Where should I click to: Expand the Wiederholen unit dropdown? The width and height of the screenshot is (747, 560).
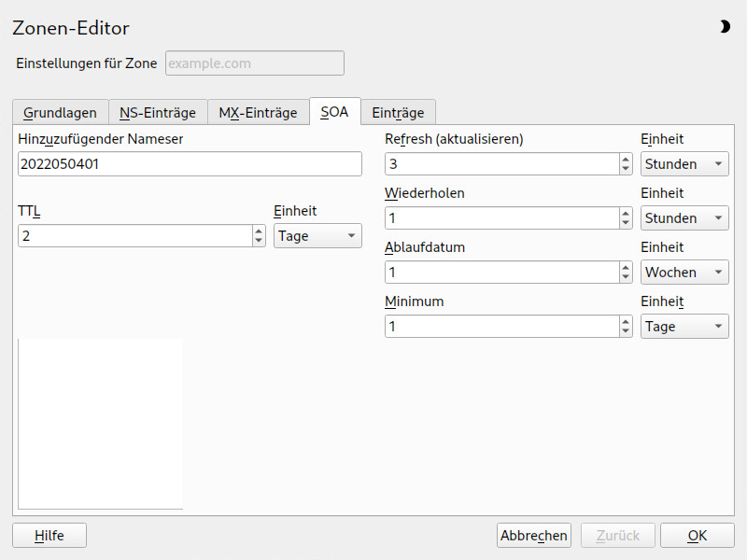click(684, 218)
